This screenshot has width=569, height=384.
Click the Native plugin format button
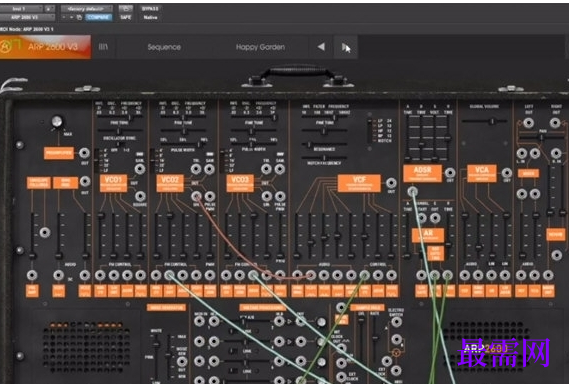[150, 17]
